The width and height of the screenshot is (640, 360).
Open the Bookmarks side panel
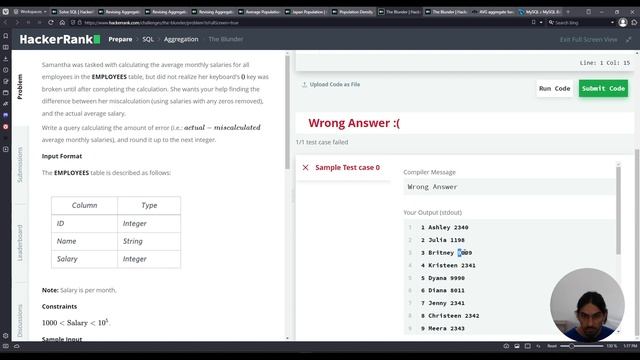6,36
